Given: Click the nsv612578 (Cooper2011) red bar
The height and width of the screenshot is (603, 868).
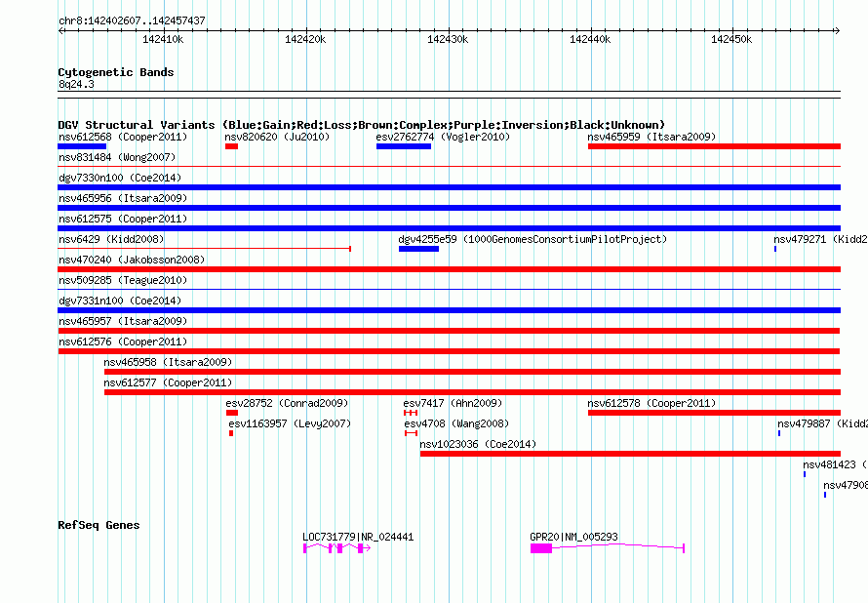Looking at the screenshot, I should tap(714, 413).
